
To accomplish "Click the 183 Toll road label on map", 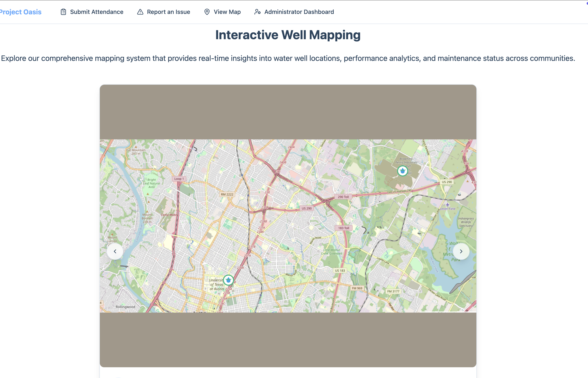I will coord(343,228).
